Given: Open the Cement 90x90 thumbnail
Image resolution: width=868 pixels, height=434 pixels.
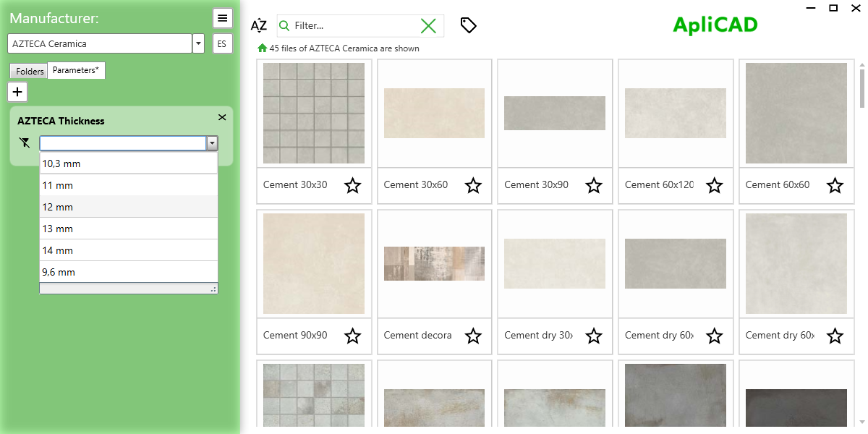Looking at the screenshot, I should (313, 263).
